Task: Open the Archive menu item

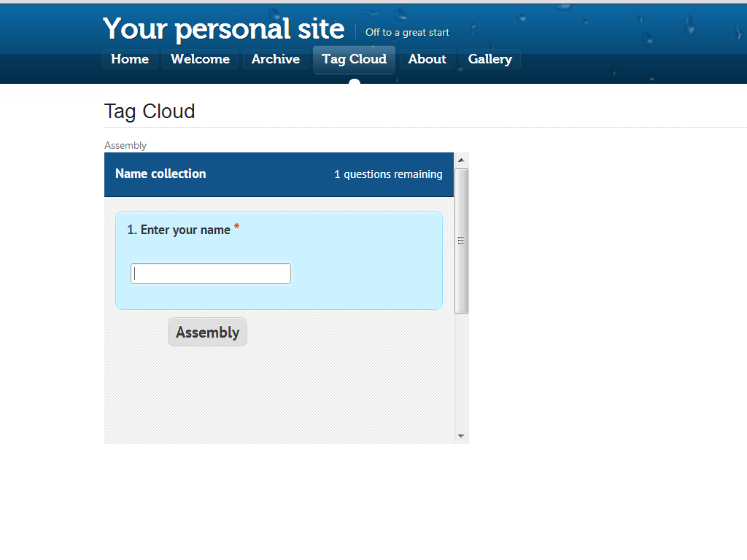Action: 275,59
